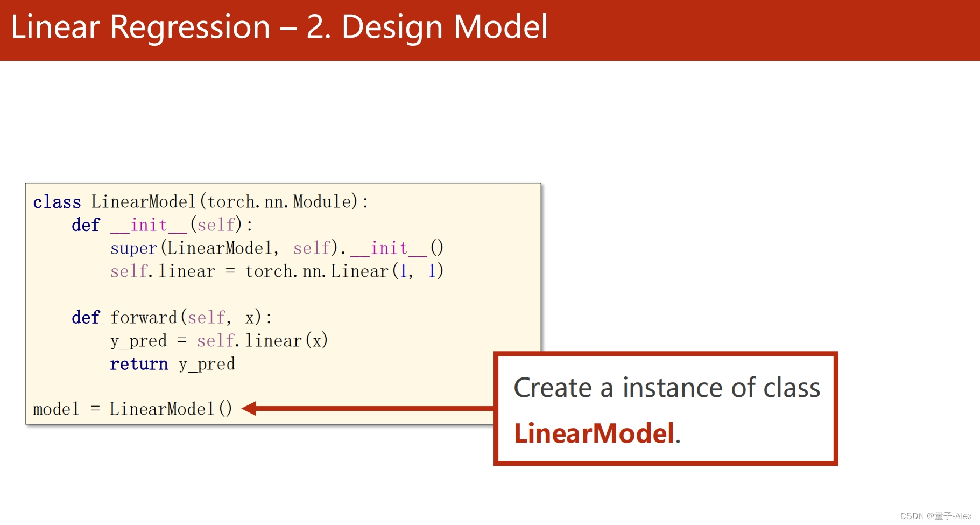Click the line 'def forward(self, x):'
980x525 pixels.
pyautogui.click(x=172, y=318)
